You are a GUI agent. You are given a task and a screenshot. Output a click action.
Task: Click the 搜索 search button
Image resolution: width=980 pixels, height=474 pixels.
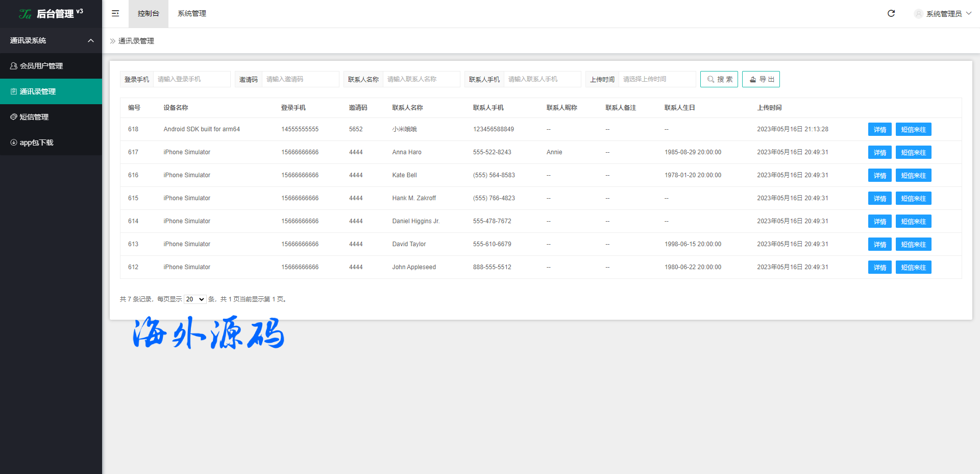coord(719,79)
